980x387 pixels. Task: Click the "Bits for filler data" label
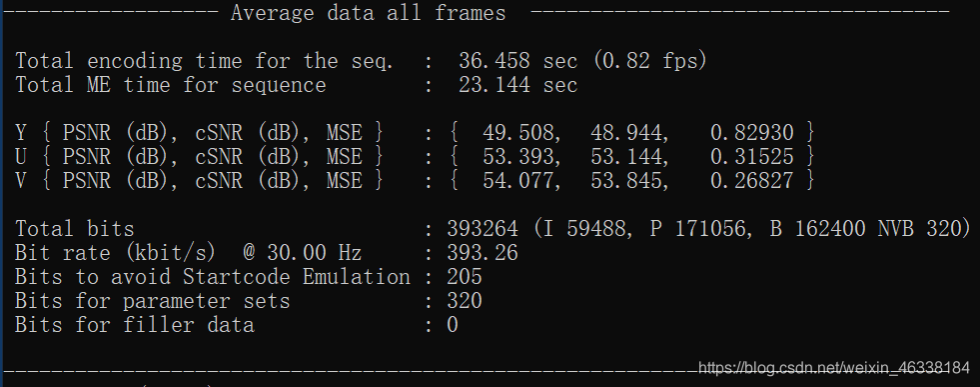pos(135,325)
